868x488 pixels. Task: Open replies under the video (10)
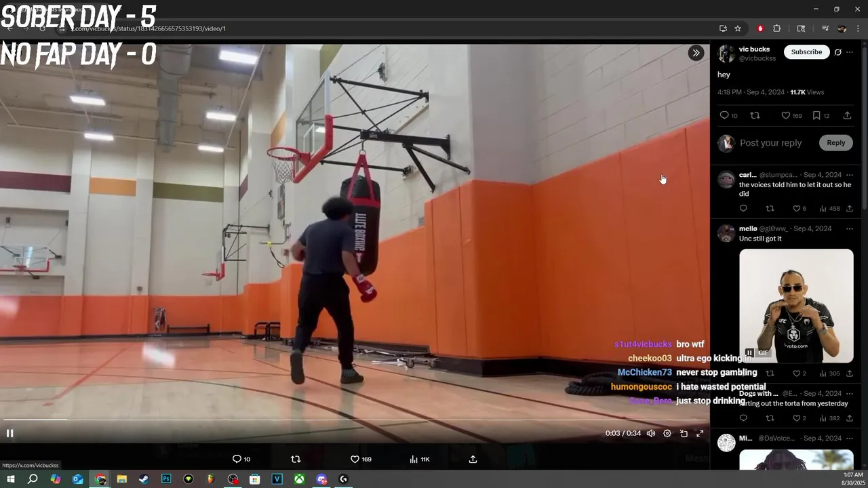click(241, 459)
